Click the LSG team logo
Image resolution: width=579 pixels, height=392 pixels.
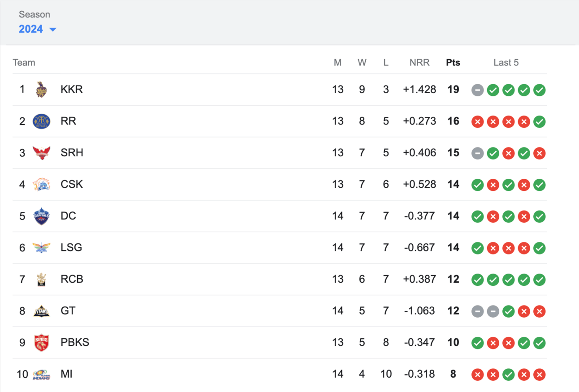[x=42, y=248]
